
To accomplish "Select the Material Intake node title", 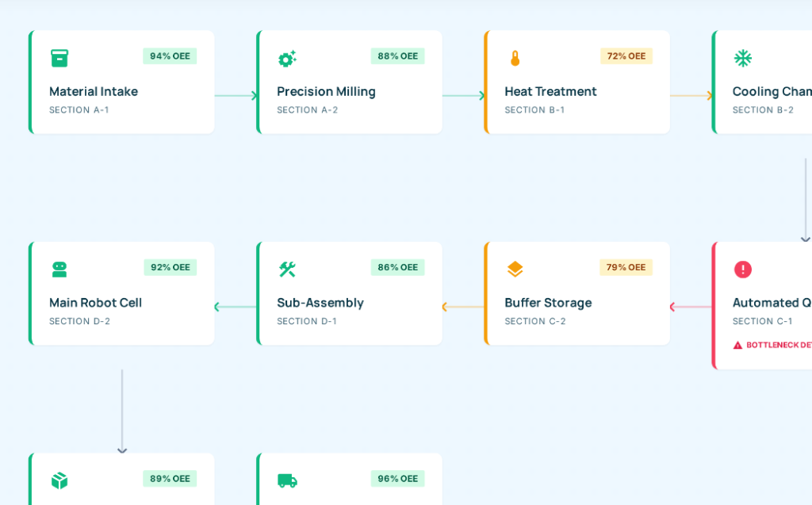I will (x=94, y=91).
